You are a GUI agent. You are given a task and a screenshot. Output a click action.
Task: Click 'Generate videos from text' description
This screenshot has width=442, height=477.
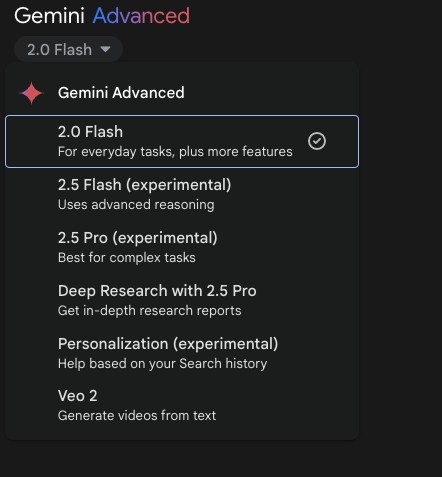137,416
